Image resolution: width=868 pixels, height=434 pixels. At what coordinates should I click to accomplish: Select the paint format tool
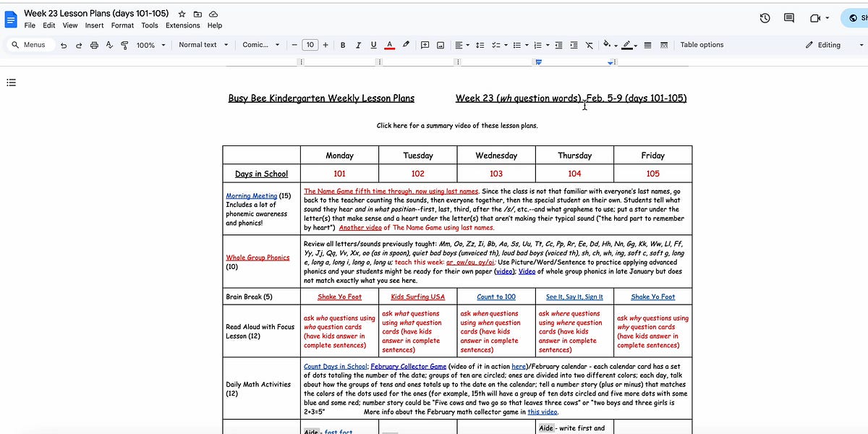pos(124,44)
